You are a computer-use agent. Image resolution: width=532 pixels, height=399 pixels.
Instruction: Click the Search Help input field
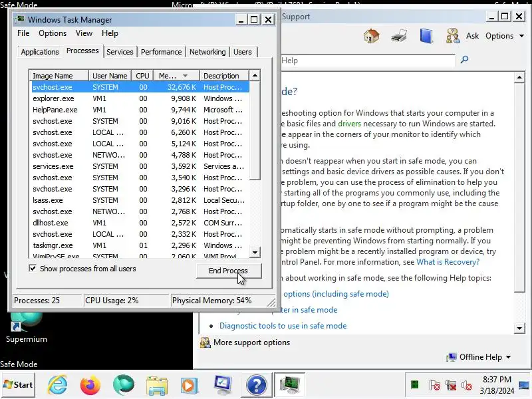tap(368, 61)
